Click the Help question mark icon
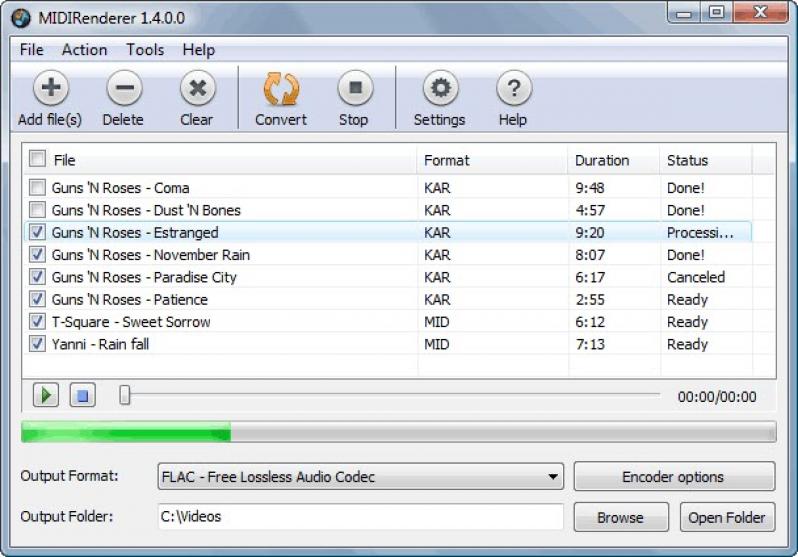Image resolution: width=798 pixels, height=557 pixels. coord(514,88)
